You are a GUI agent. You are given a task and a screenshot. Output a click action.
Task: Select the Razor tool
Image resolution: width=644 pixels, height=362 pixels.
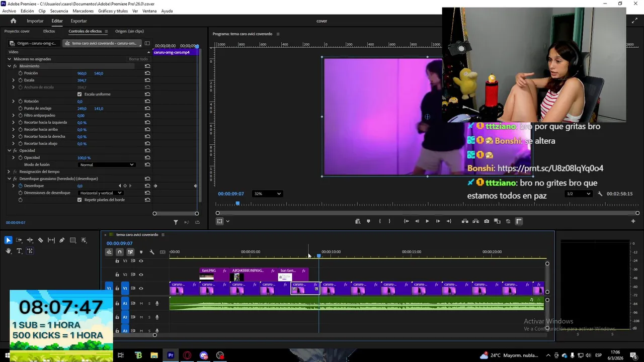pyautogui.click(x=41, y=240)
